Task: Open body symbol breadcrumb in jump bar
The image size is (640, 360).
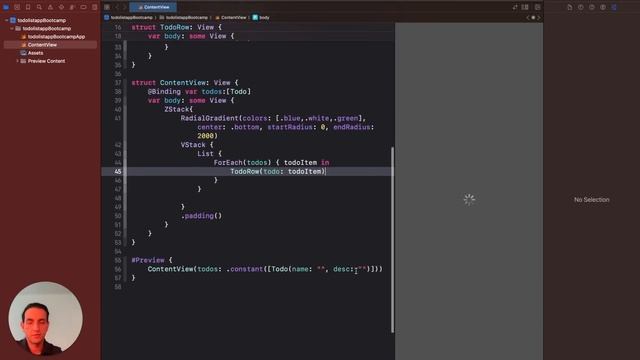Action: [x=261, y=18]
